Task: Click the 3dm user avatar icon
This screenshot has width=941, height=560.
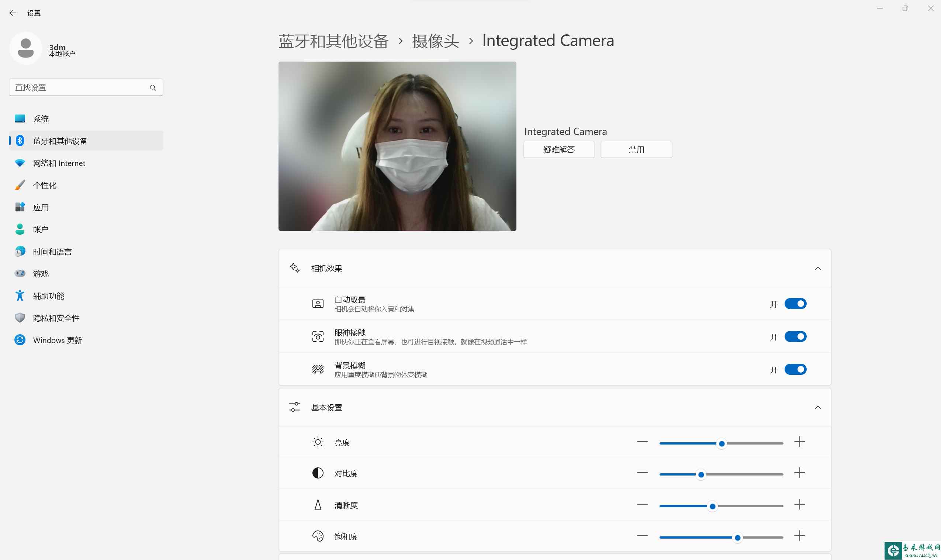Action: 26,48
